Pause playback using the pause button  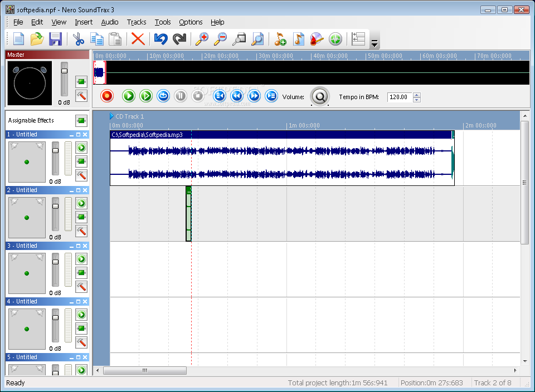click(181, 96)
